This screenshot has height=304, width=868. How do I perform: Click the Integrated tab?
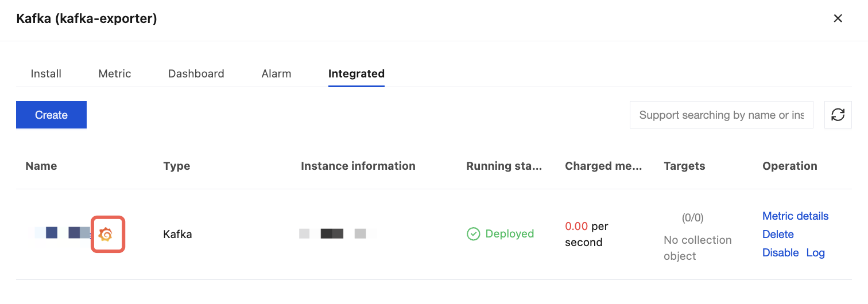coord(356,73)
